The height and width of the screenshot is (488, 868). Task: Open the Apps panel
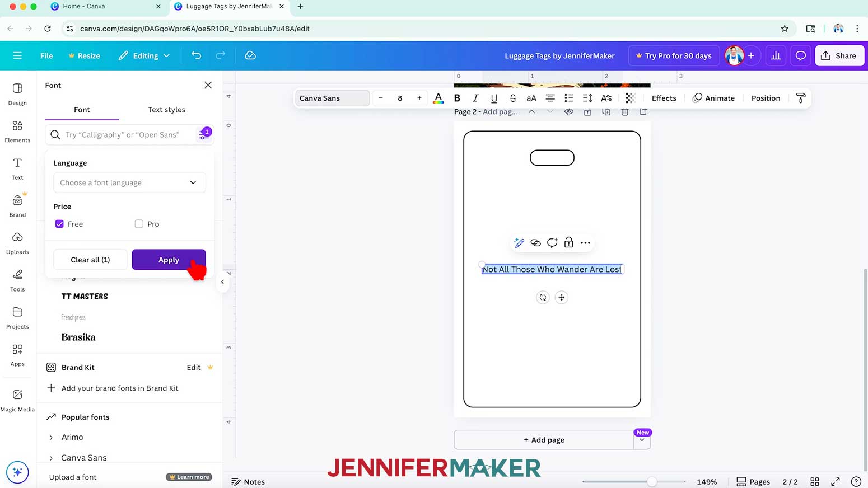tap(17, 355)
